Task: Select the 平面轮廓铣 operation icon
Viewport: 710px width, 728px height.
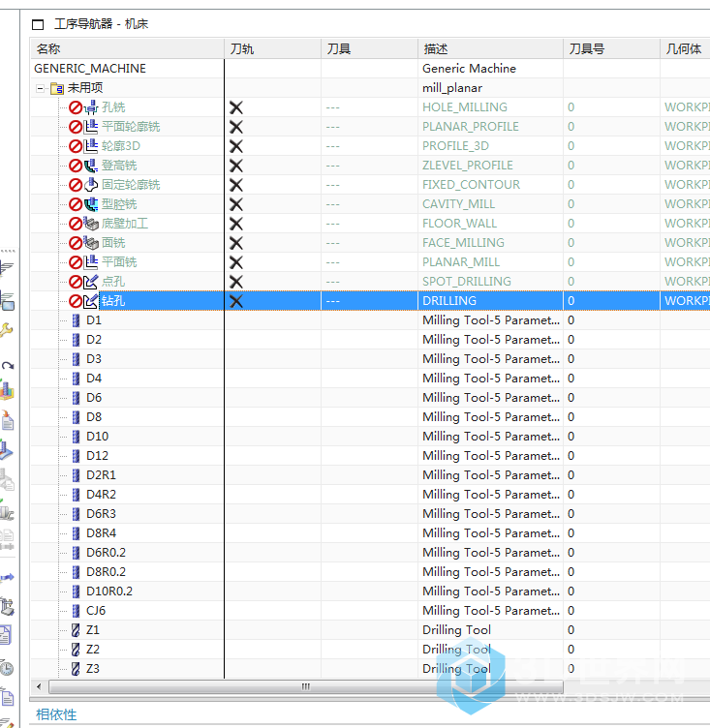Action: click(91, 127)
